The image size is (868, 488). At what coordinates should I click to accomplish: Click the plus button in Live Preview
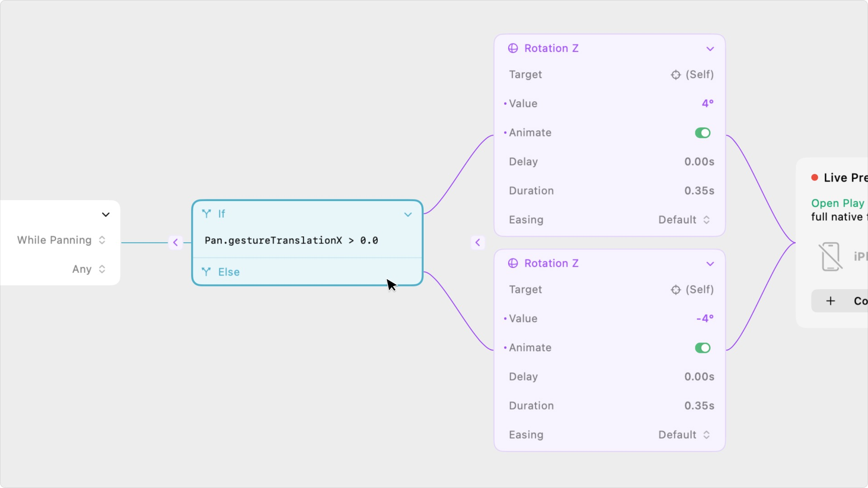tap(830, 301)
